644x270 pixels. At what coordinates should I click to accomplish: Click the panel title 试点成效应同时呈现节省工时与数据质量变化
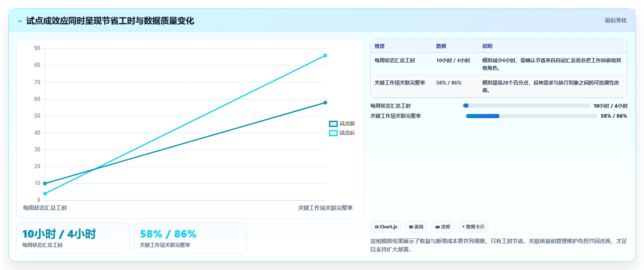[x=110, y=21]
